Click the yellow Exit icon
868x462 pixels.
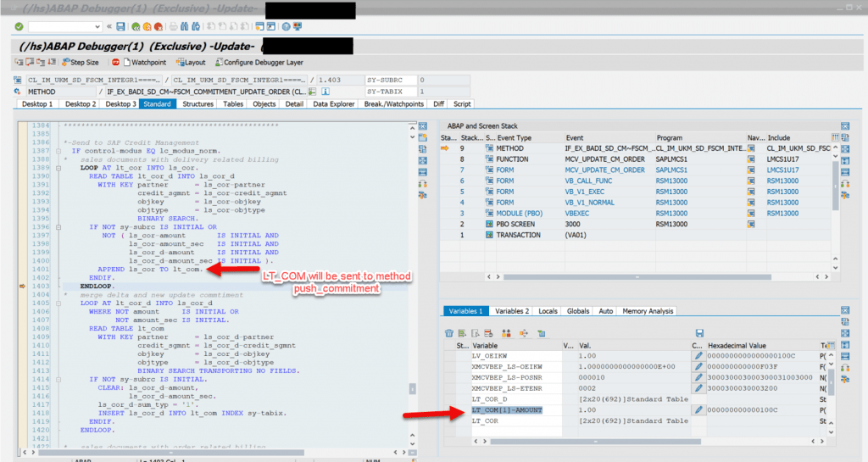147,26
